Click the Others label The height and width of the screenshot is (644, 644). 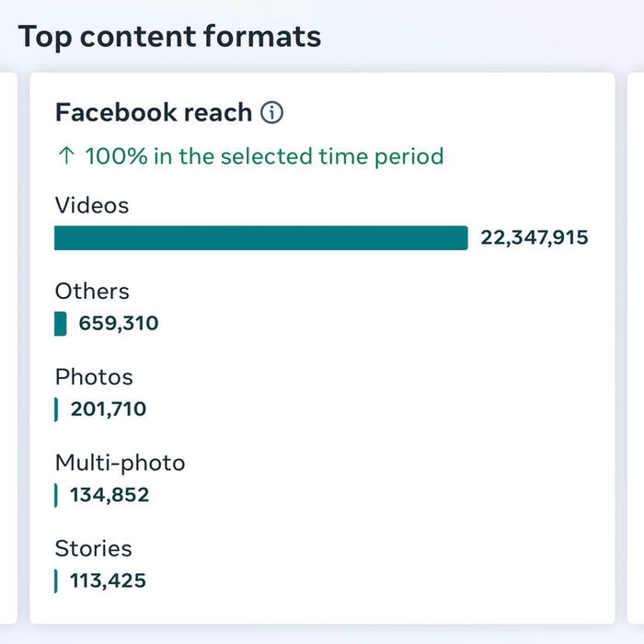click(92, 291)
